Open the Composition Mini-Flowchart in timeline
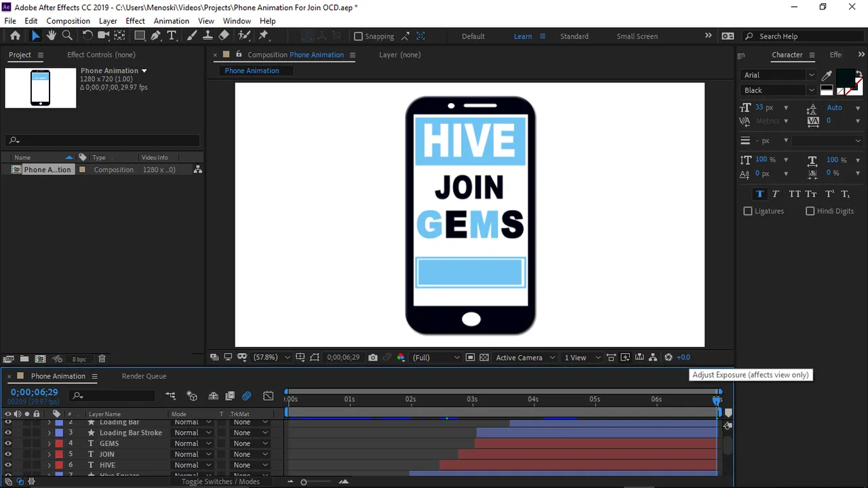 170,396
